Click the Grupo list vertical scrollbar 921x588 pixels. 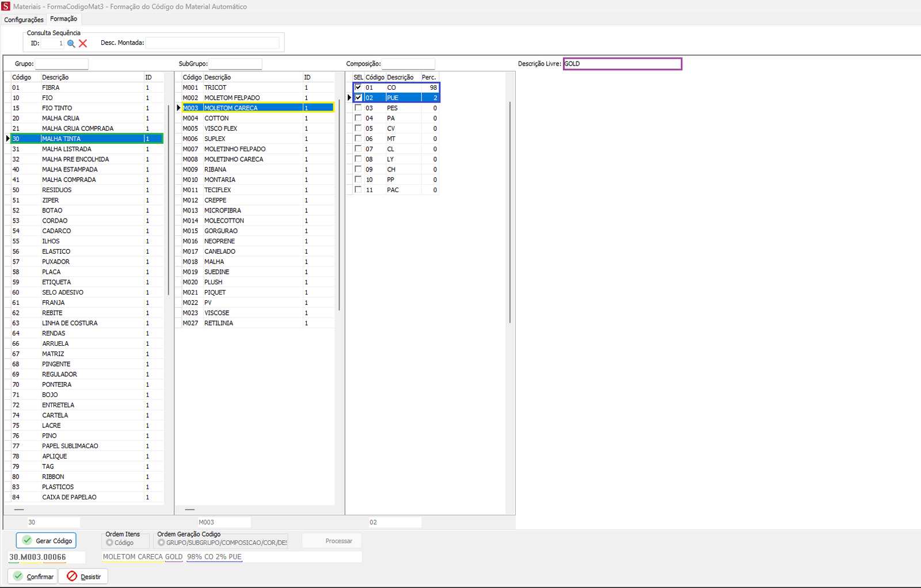point(168,200)
